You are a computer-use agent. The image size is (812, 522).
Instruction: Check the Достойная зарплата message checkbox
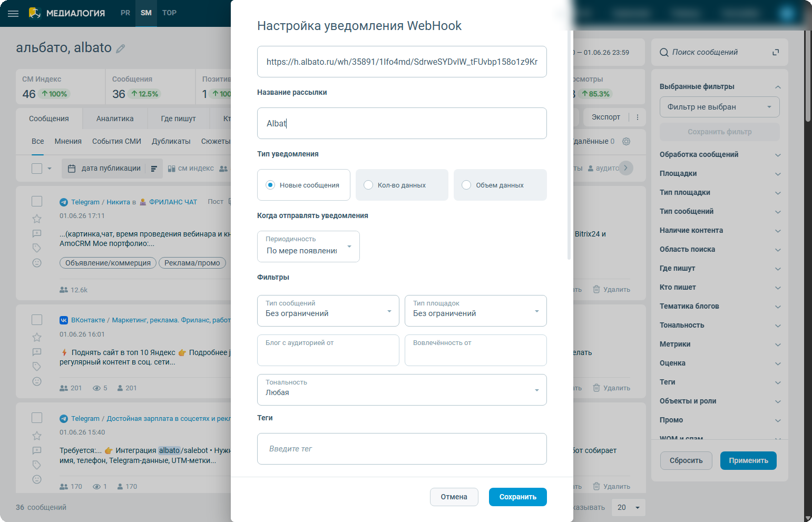tap(37, 418)
